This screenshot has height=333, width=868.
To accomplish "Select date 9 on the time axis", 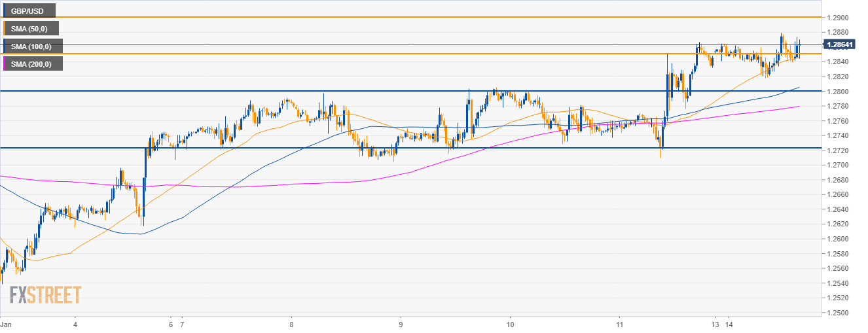I will (401, 324).
